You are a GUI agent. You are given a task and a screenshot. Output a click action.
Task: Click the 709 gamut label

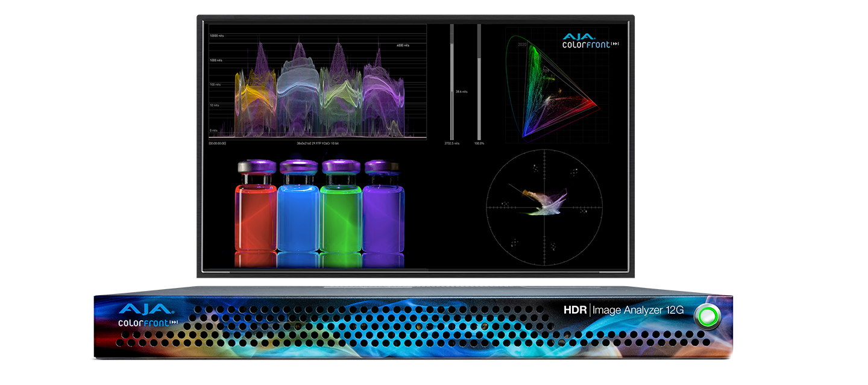[546, 72]
